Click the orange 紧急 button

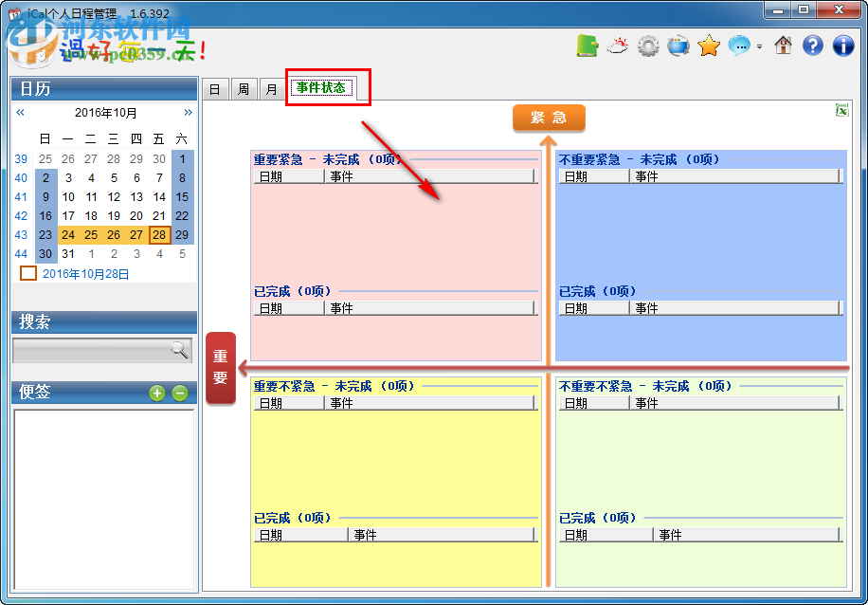549,118
